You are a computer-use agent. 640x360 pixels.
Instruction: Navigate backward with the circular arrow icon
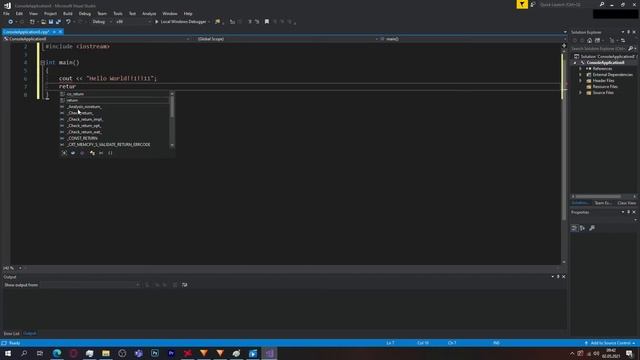coord(11,22)
